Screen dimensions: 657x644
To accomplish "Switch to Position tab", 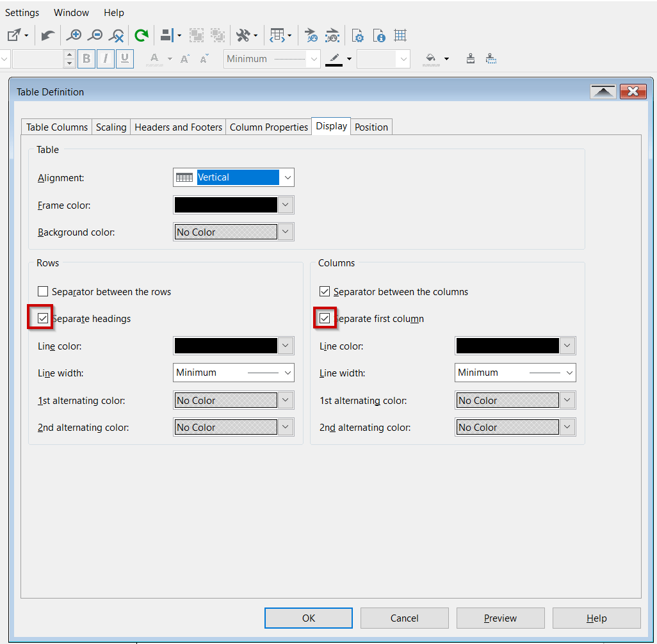I will [371, 127].
